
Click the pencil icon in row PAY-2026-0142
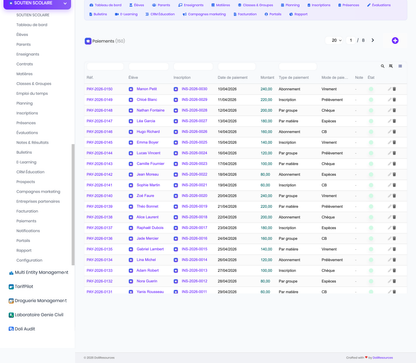[x=389, y=174]
